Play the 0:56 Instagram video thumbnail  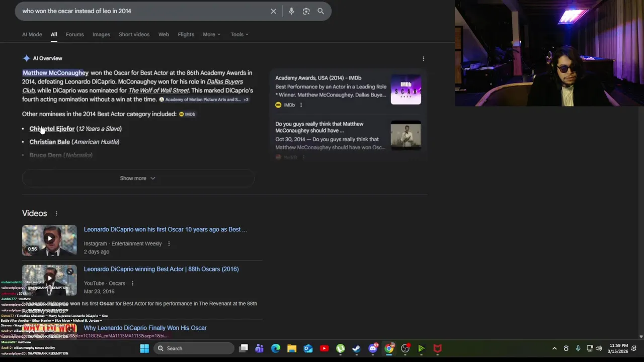(49, 240)
